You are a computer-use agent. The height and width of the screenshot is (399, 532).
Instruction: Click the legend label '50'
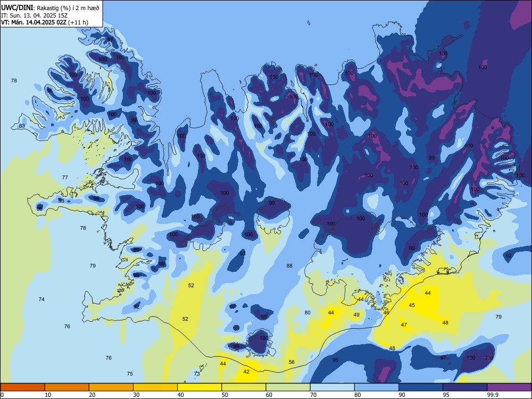pos(225,395)
